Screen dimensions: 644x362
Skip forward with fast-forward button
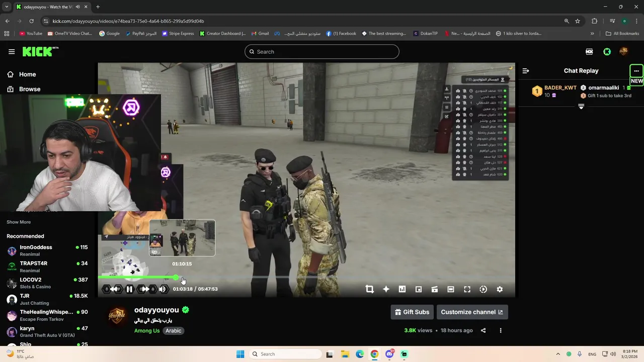coord(146,289)
